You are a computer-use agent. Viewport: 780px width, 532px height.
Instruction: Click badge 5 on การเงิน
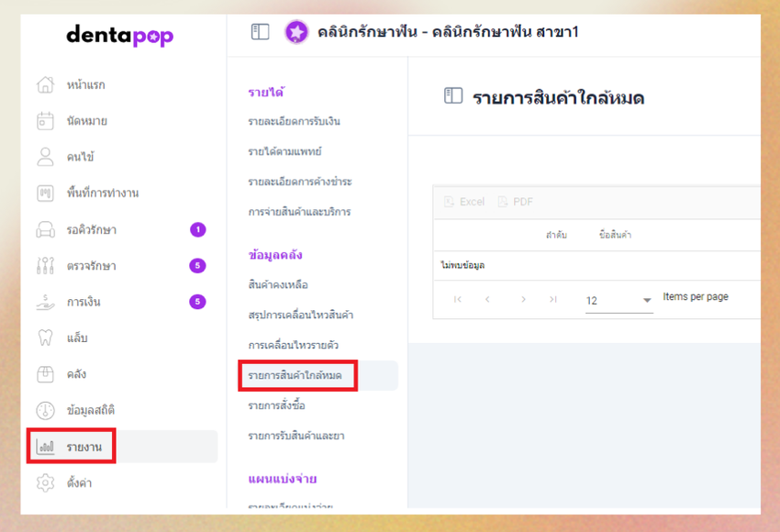tap(197, 301)
